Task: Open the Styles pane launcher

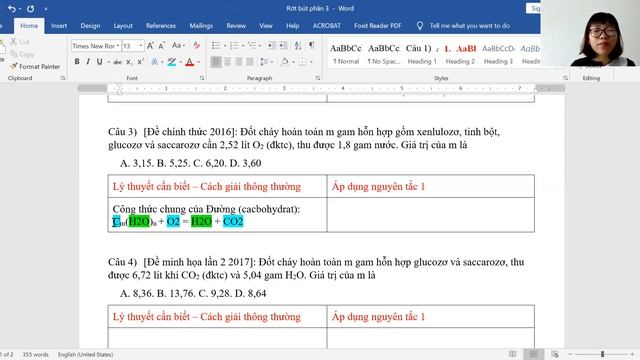Action: pyautogui.click(x=565, y=78)
